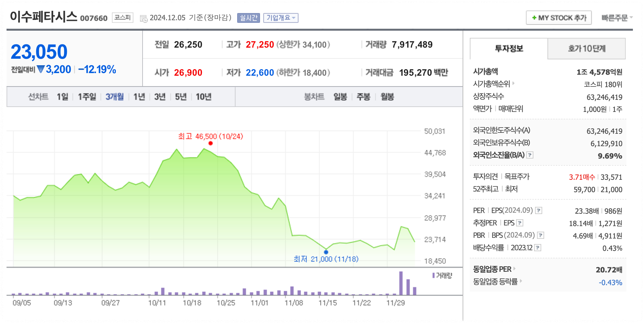Click the purple 거래량 legend marker

click(x=434, y=275)
